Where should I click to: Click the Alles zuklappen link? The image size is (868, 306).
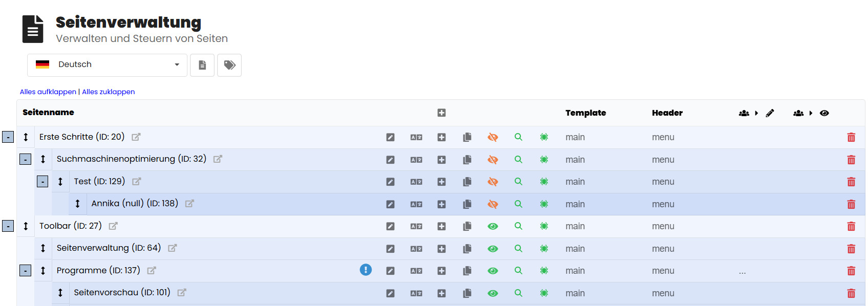(x=109, y=92)
